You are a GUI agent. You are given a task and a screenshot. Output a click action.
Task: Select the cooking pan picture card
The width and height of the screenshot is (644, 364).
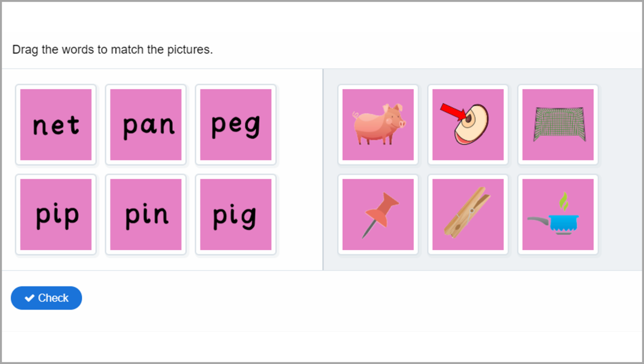pos(557,214)
